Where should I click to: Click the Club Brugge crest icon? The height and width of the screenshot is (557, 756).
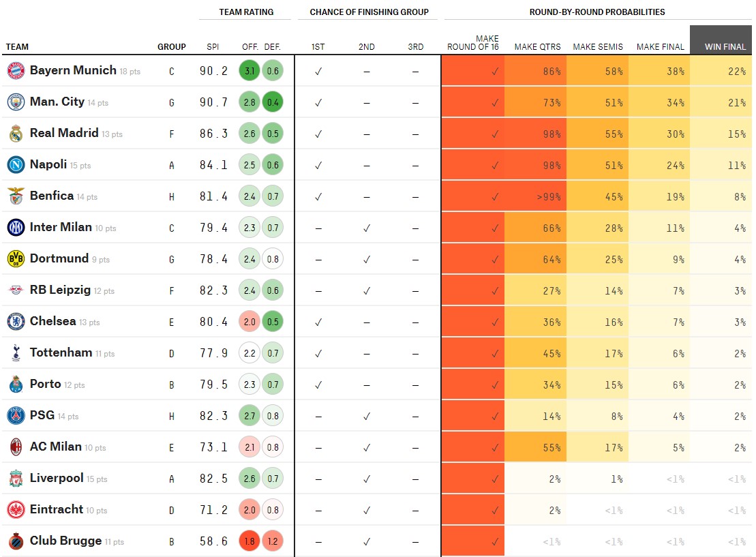(16, 541)
